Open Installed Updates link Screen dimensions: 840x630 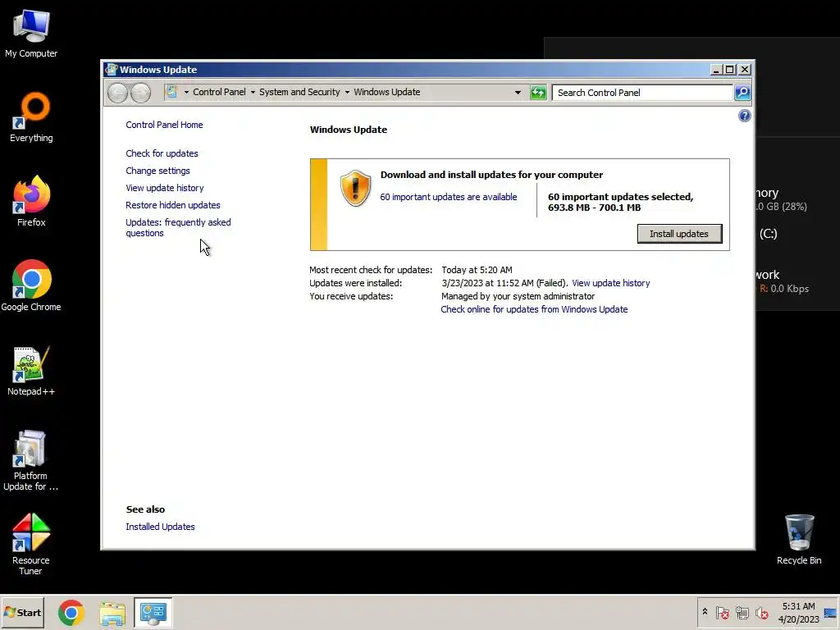pos(160,527)
